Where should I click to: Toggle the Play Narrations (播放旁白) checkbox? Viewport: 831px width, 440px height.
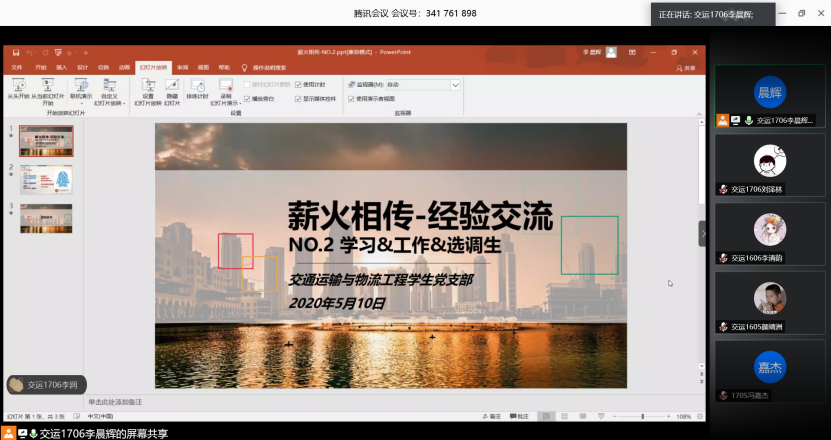pyautogui.click(x=247, y=99)
